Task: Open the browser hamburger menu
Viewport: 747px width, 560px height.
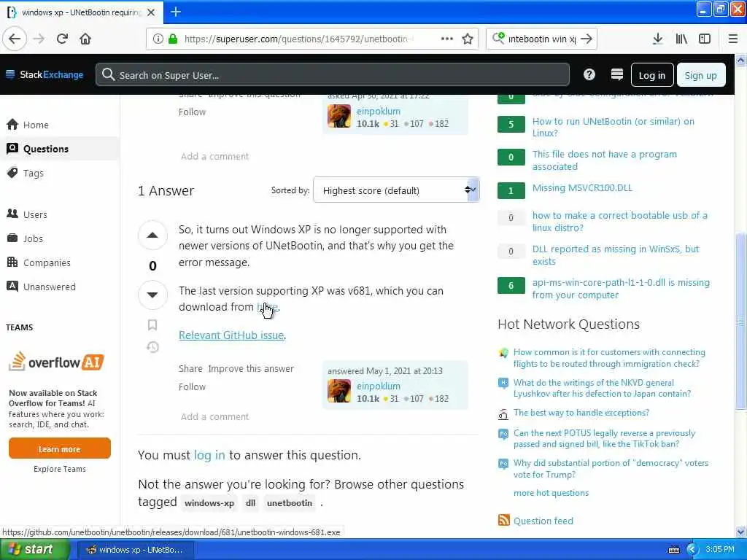Action: tap(733, 39)
